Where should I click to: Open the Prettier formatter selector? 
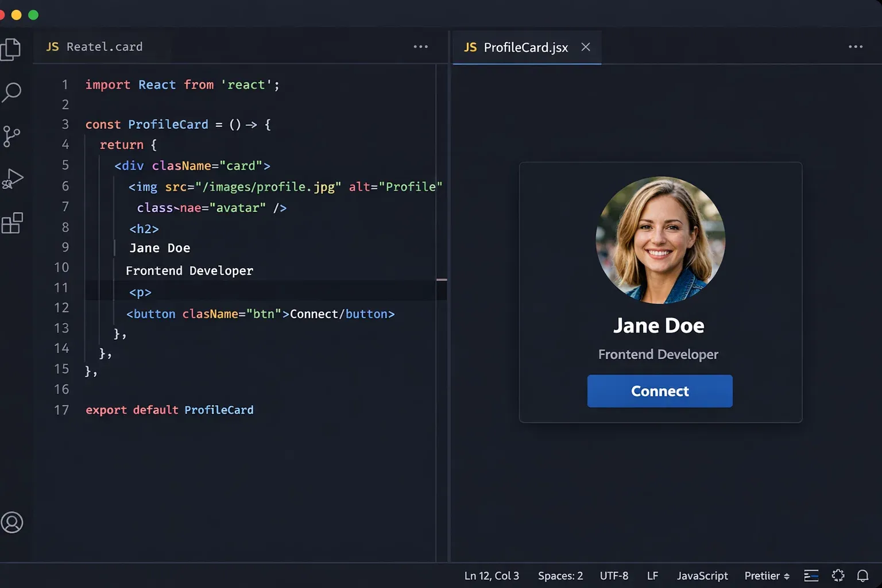(x=766, y=575)
